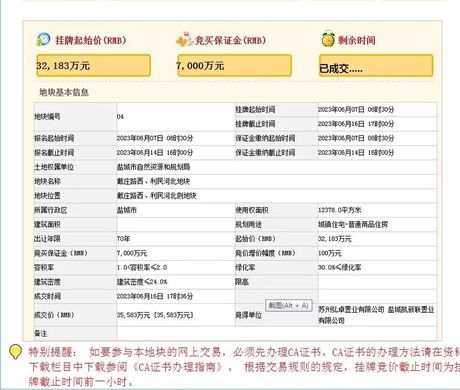Click the bid deposit coins icon

(x=184, y=40)
